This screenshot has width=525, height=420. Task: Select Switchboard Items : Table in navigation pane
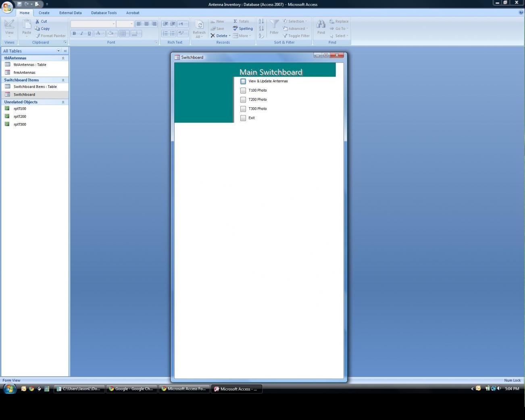coord(35,87)
